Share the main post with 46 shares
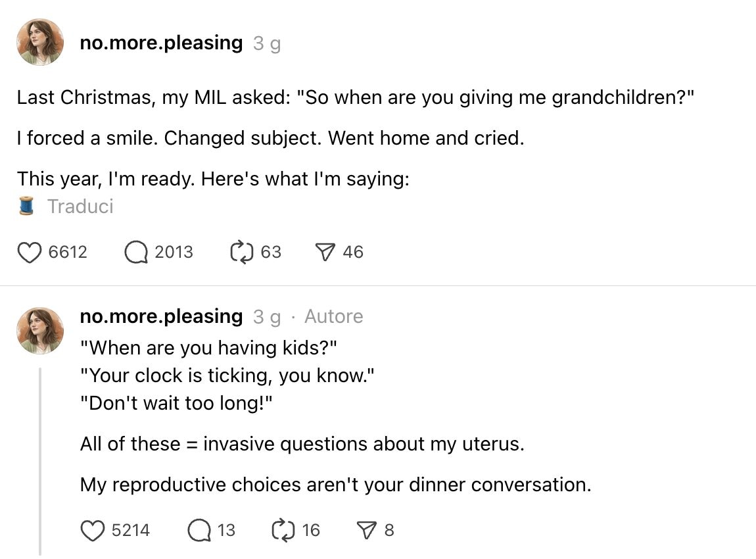This screenshot has height=559, width=756. point(325,252)
